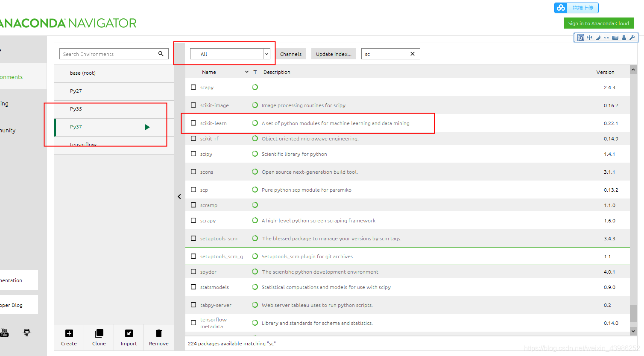Click the Name column sort arrow
The height and width of the screenshot is (356, 644).
pyautogui.click(x=247, y=72)
